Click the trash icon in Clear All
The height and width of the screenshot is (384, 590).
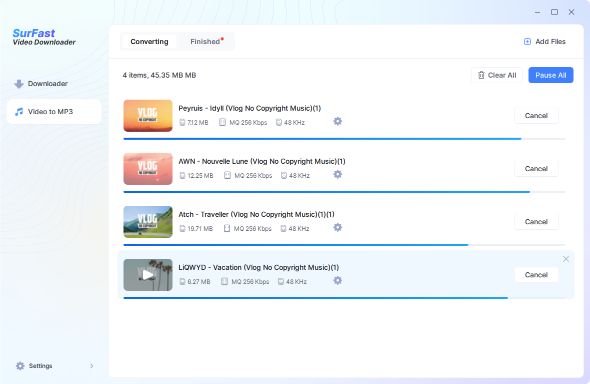[x=481, y=75]
